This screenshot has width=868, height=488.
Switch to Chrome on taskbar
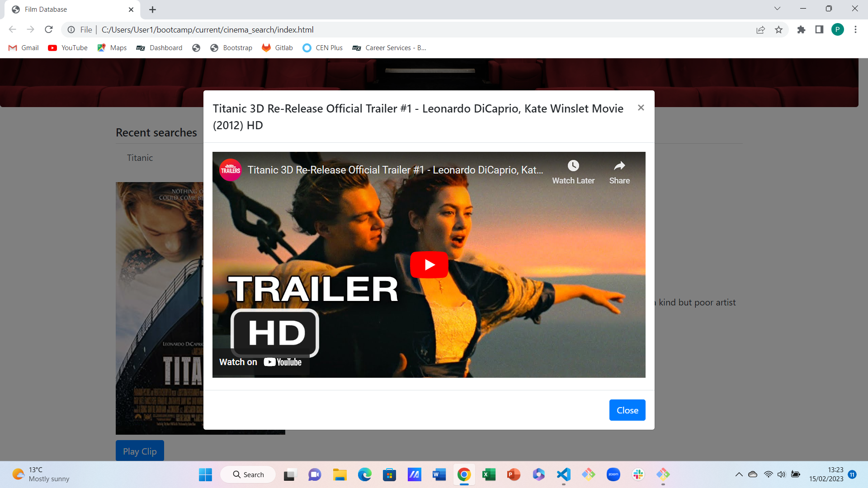click(x=464, y=474)
